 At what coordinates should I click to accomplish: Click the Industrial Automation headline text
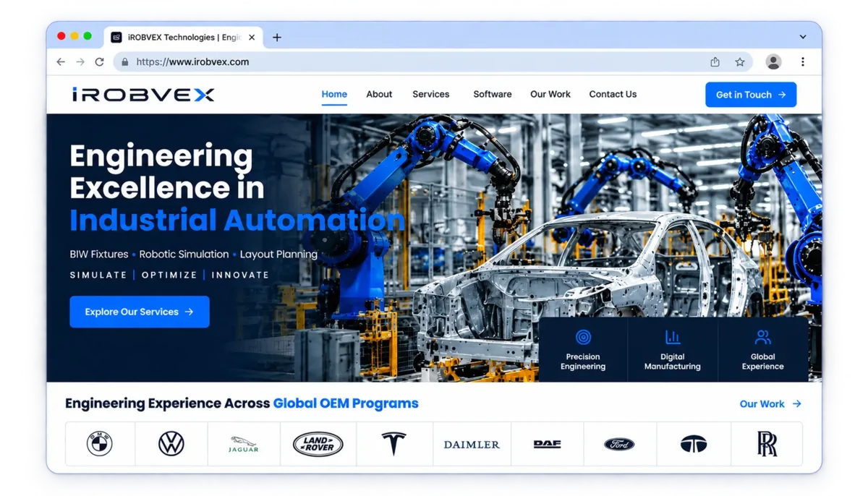(x=237, y=221)
